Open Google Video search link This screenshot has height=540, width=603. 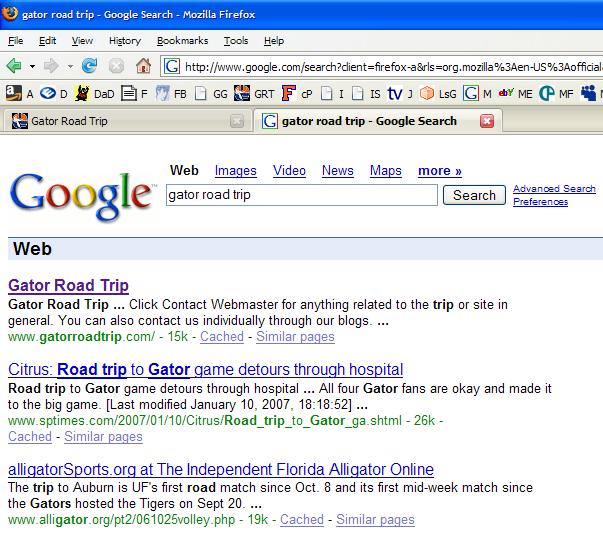[289, 170]
